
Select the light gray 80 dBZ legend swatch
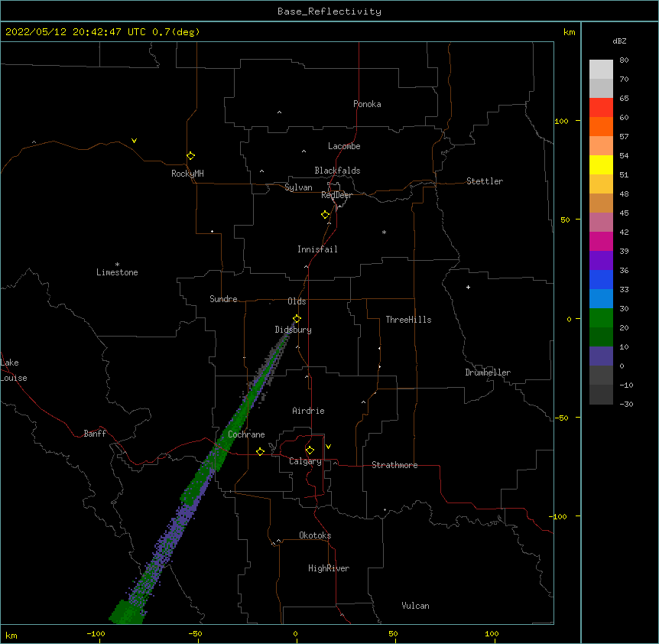(601, 70)
